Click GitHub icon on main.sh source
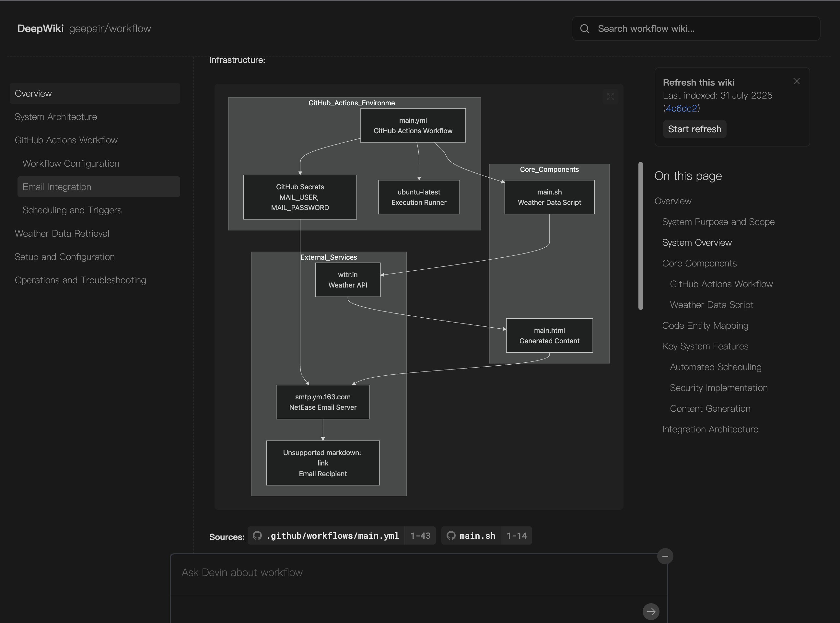 451,535
